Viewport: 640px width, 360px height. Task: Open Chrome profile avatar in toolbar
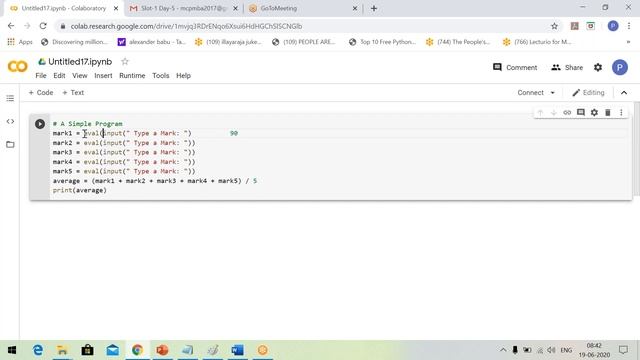coord(613,26)
